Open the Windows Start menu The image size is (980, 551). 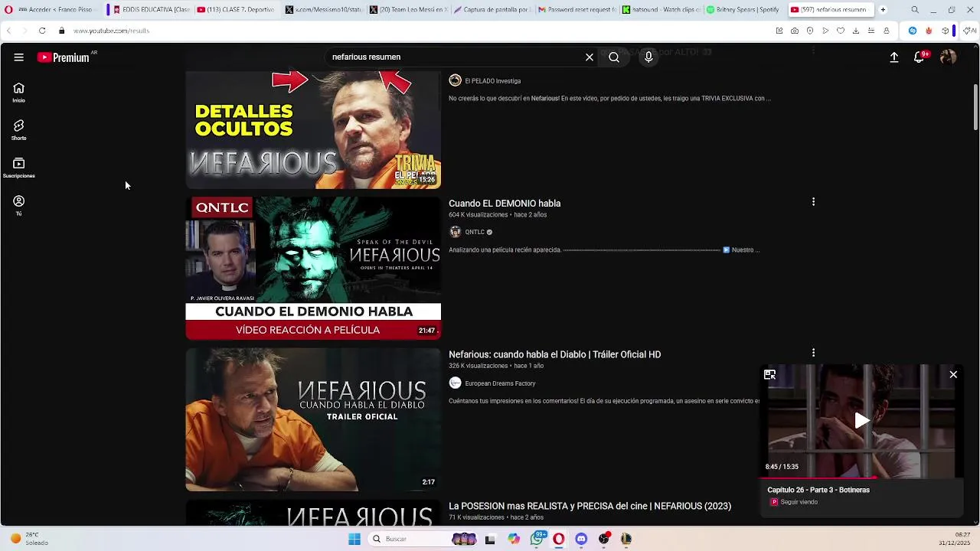[354, 539]
